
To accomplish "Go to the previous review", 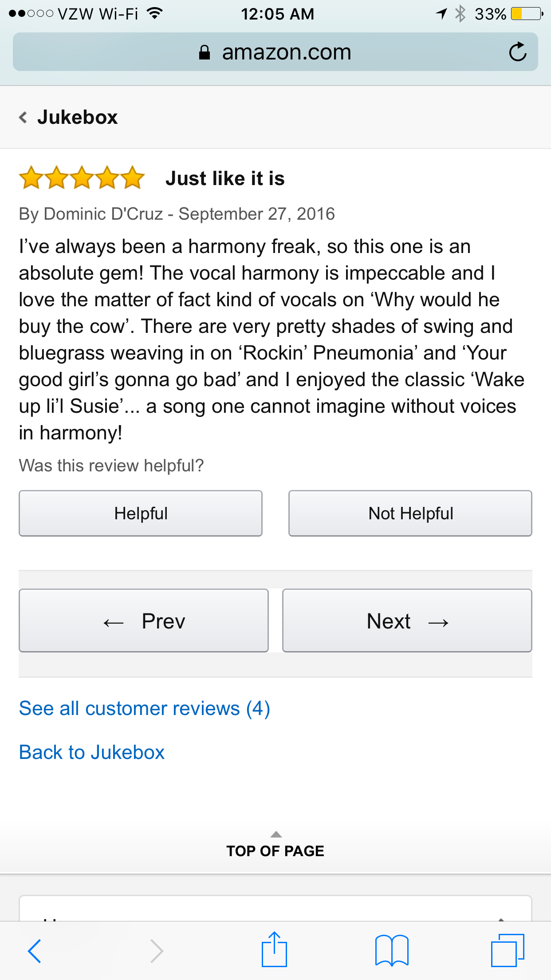I will click(144, 621).
